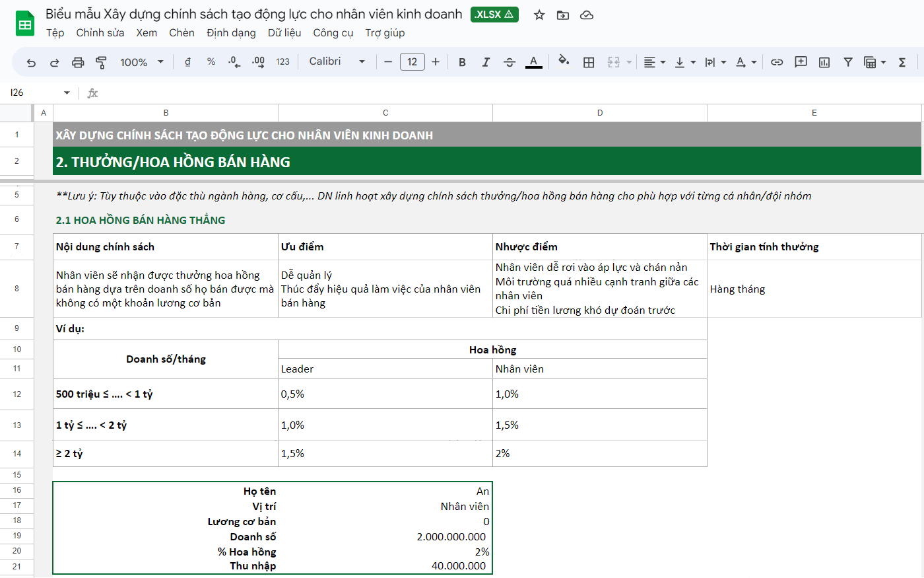Open the Xem menu

pyautogui.click(x=147, y=32)
